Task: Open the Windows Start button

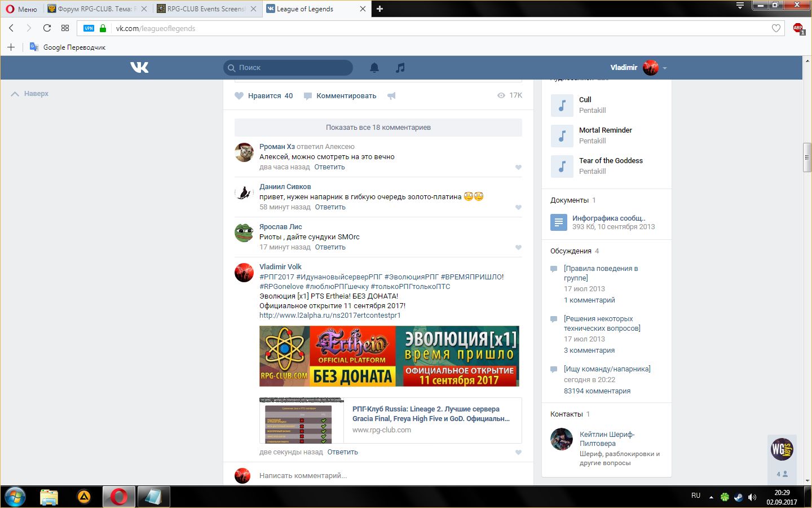Action: click(x=15, y=497)
